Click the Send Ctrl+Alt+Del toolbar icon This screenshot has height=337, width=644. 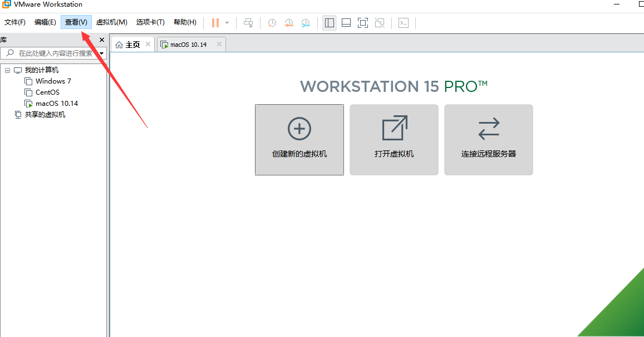click(248, 23)
